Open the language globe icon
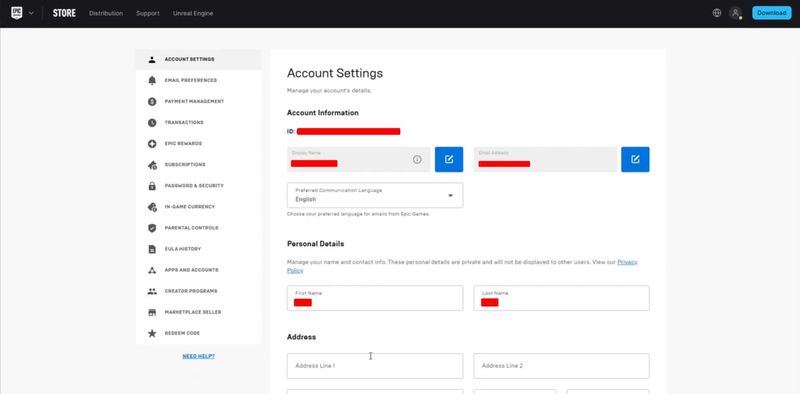Screen dimensions: 800x394 [717, 13]
